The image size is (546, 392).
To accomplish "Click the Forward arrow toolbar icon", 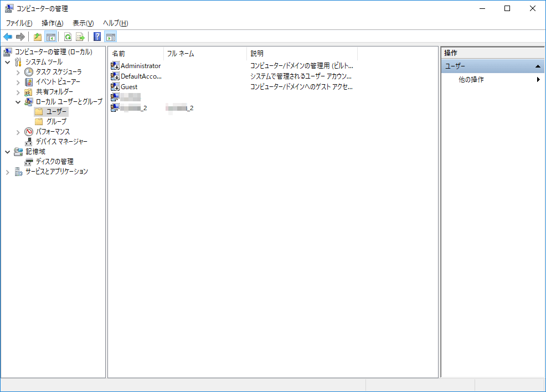I will 20,37.
